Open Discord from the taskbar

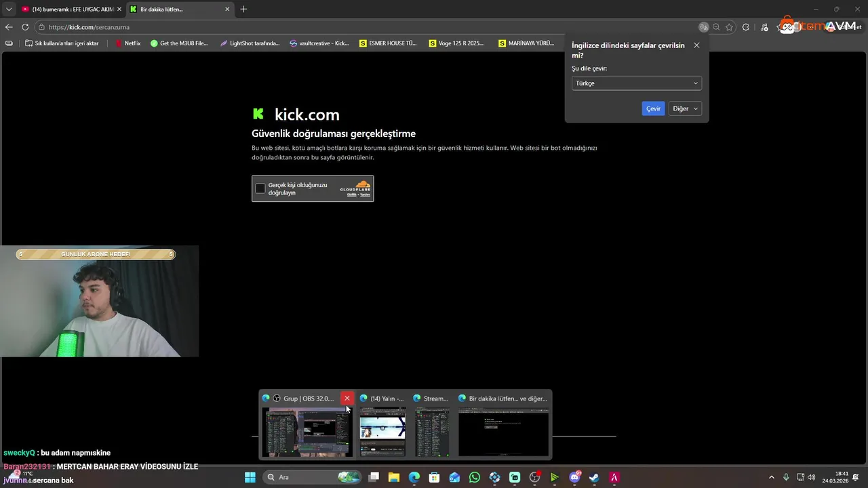click(575, 477)
